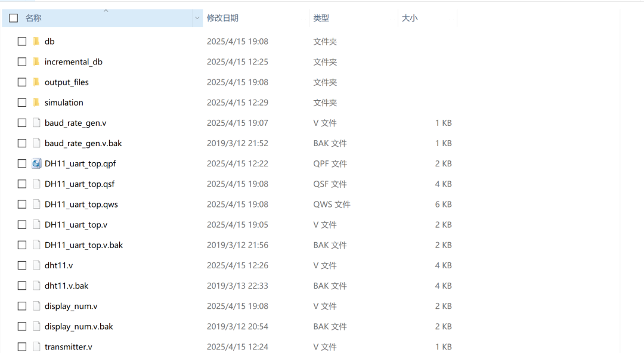644x353 pixels.
Task: Click the simulation folder icon
Action: coord(36,103)
